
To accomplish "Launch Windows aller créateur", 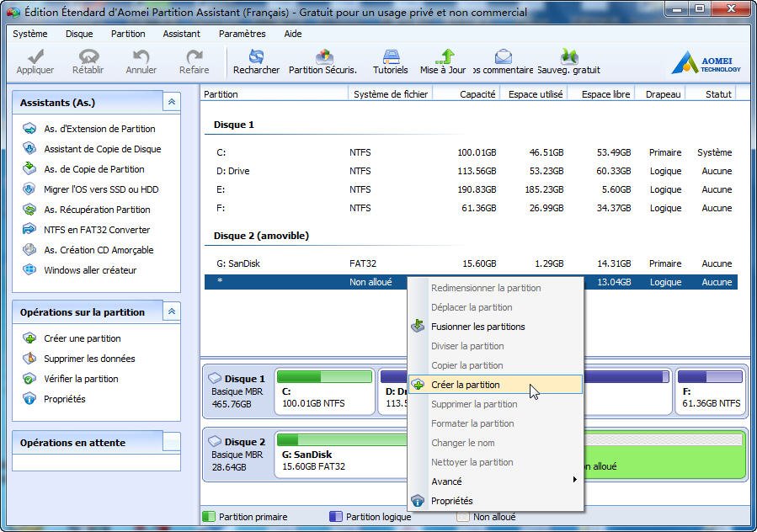I will coord(90,270).
